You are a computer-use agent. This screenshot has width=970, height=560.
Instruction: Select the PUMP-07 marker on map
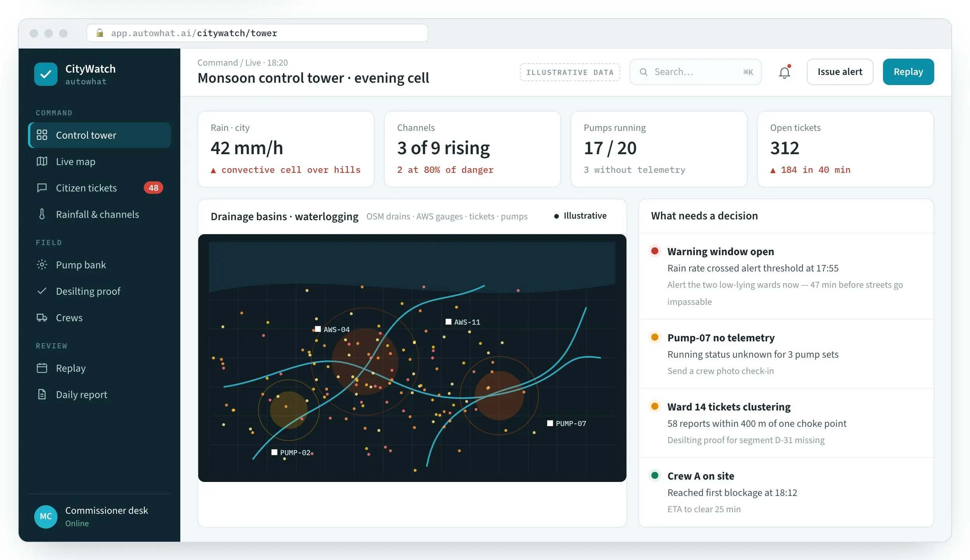tap(550, 423)
